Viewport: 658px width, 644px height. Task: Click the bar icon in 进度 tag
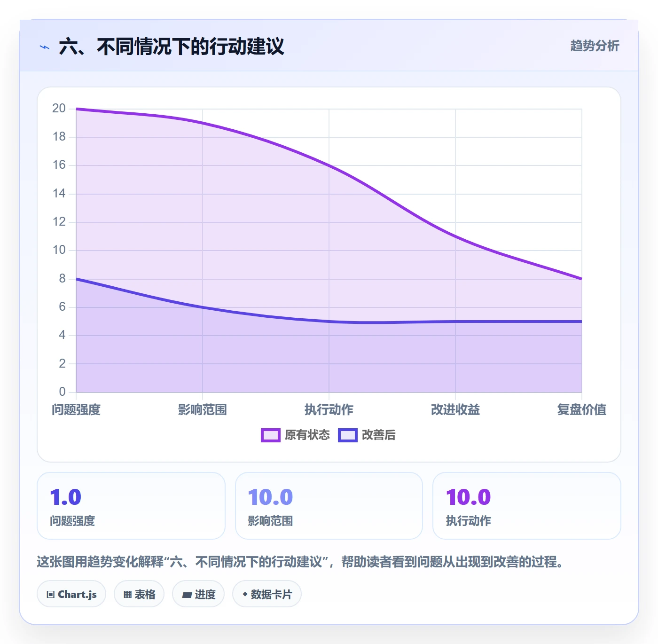click(x=187, y=595)
